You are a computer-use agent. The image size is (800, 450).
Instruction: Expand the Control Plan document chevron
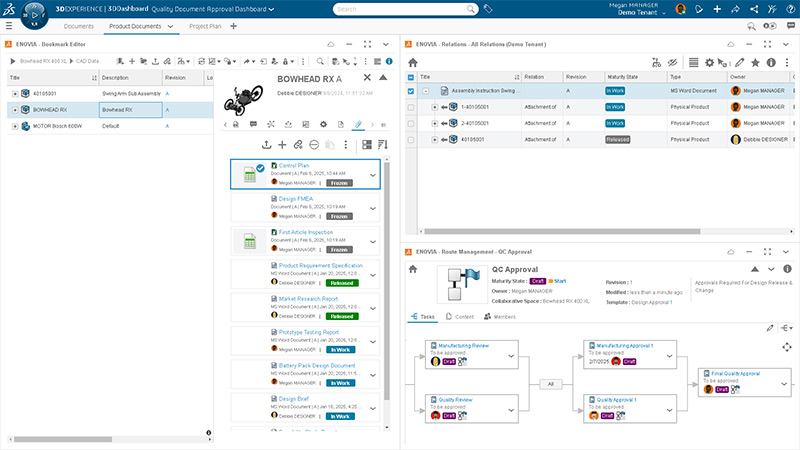(373, 175)
